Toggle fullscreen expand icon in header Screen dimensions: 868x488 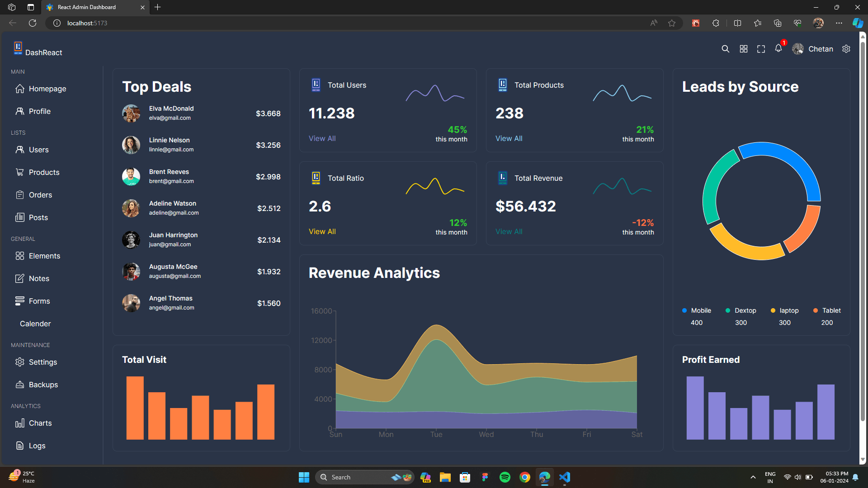[x=761, y=49]
